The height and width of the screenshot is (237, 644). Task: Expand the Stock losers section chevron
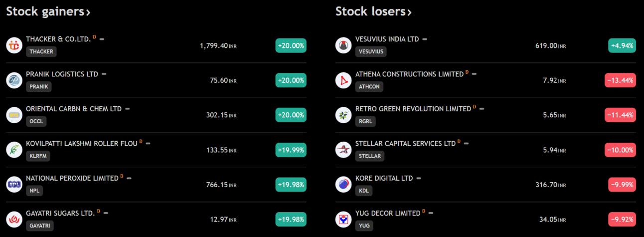pyautogui.click(x=409, y=12)
